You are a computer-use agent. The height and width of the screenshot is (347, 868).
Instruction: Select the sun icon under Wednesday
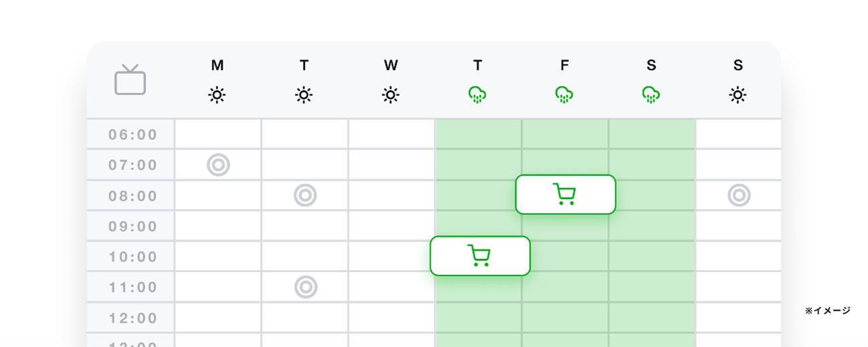pos(391,95)
